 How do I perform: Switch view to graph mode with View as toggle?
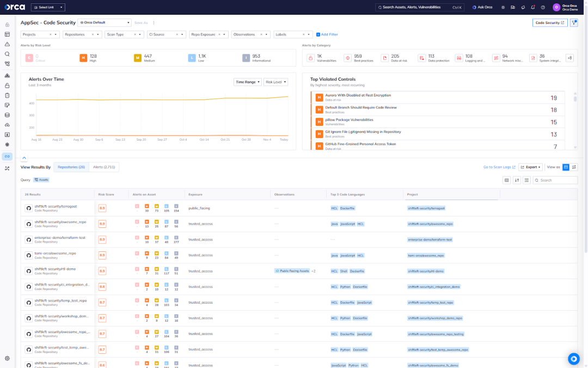coord(574,167)
